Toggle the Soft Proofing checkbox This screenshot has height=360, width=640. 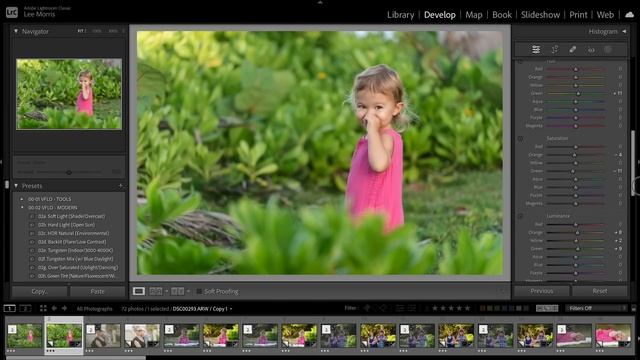click(x=199, y=291)
